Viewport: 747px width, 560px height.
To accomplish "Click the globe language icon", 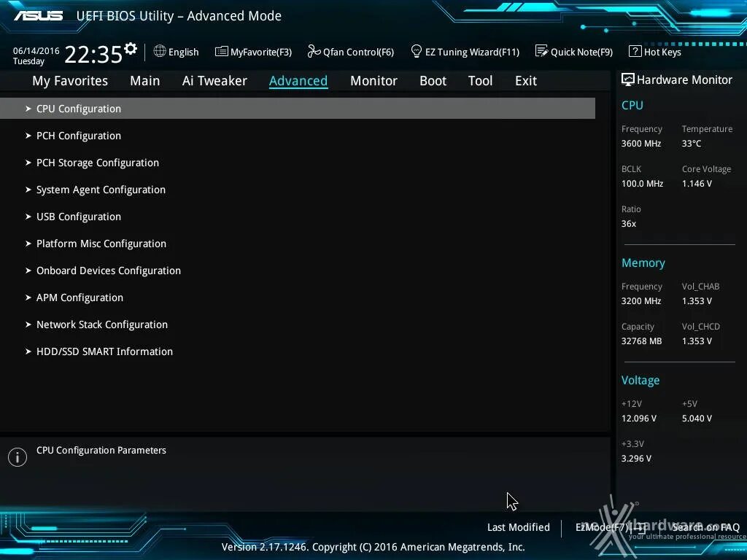I will tap(160, 51).
